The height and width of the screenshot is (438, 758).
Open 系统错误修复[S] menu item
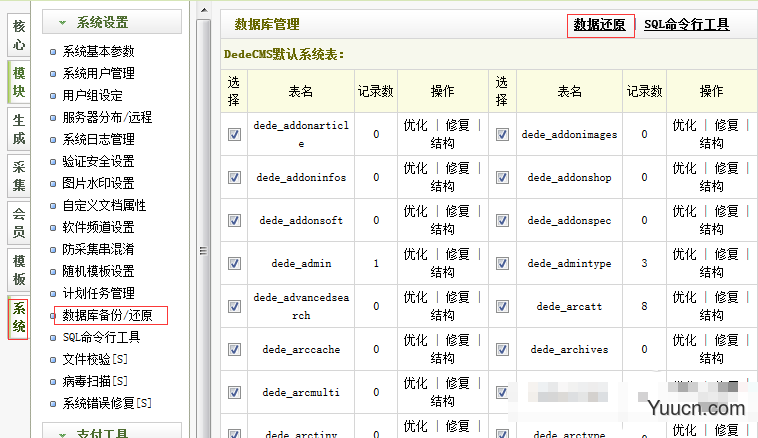(x=107, y=403)
